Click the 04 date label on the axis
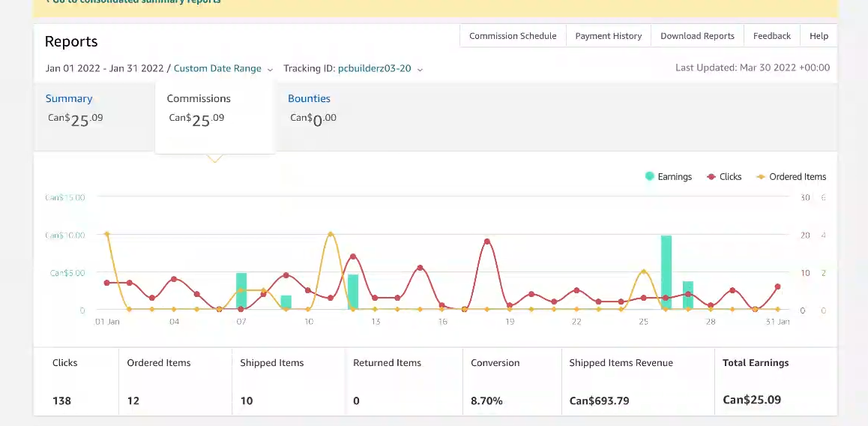Screen dimensions: 868x426 [x=174, y=322]
